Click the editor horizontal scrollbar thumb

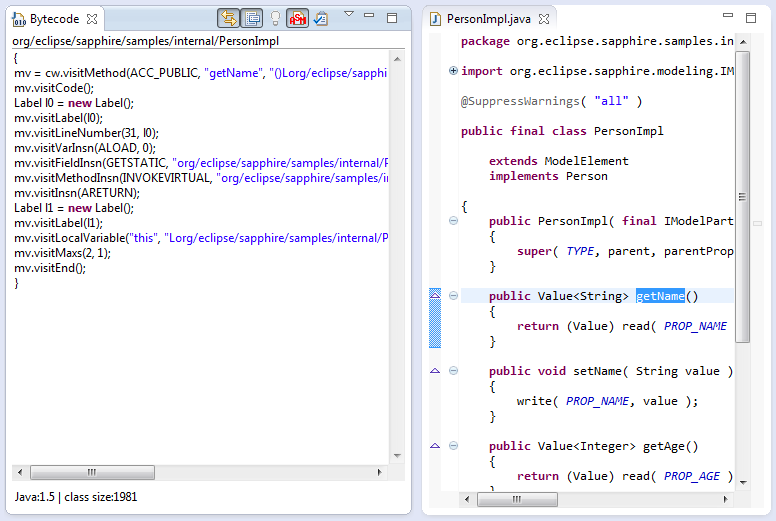tap(517, 499)
